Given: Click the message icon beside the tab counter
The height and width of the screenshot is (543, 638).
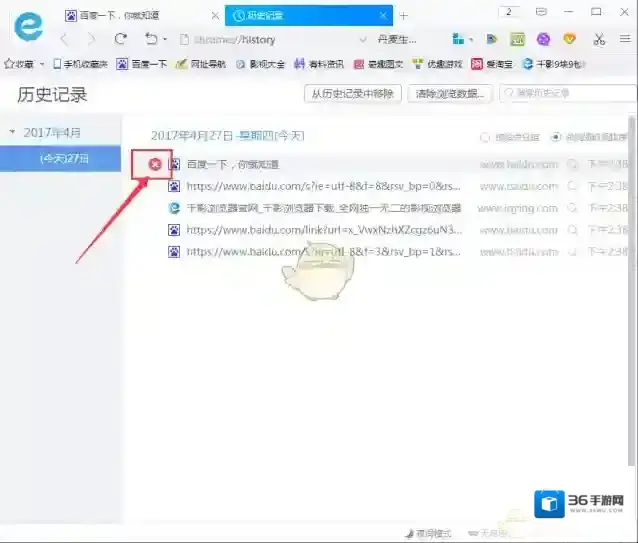Looking at the screenshot, I should [x=541, y=12].
